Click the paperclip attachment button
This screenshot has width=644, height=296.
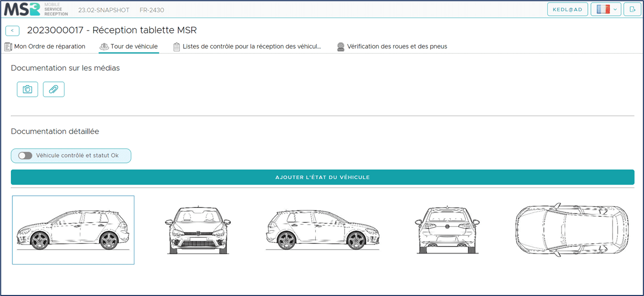point(54,89)
